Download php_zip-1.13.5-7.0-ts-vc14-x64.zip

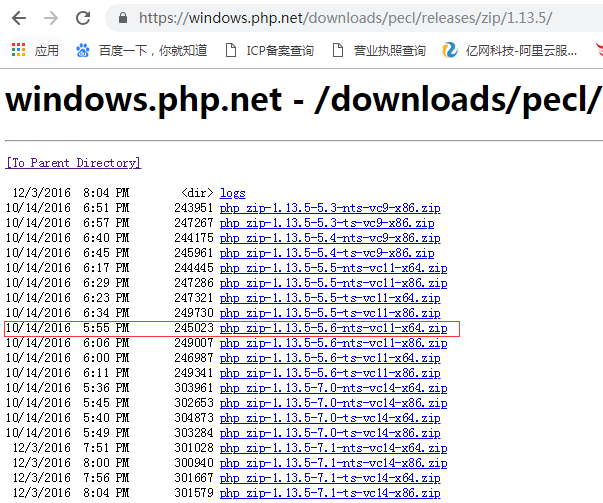[x=330, y=418]
